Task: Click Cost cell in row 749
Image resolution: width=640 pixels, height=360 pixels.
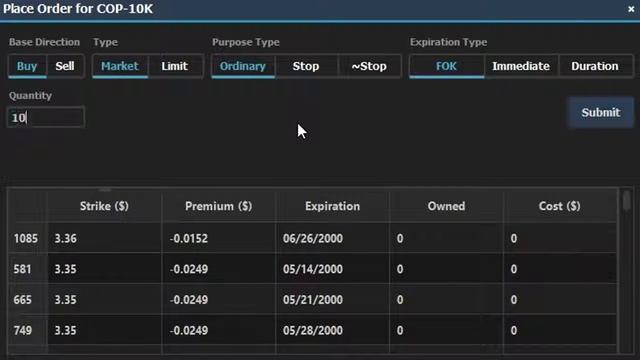Action: (x=560, y=330)
